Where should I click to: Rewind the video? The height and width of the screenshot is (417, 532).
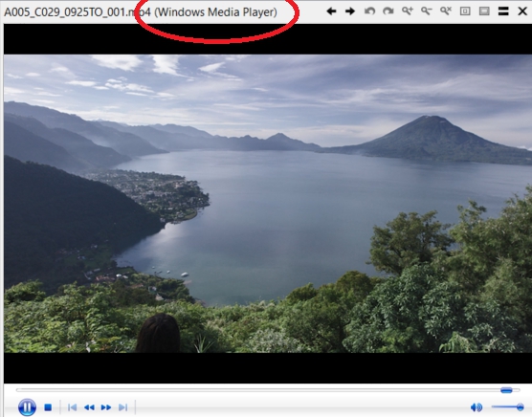coord(89,407)
